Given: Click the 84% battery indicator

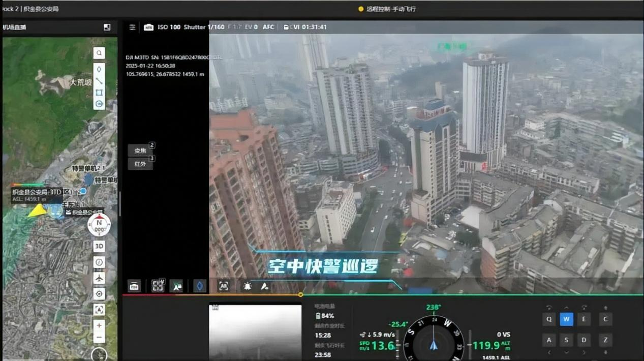Looking at the screenshot, I should (325, 316).
